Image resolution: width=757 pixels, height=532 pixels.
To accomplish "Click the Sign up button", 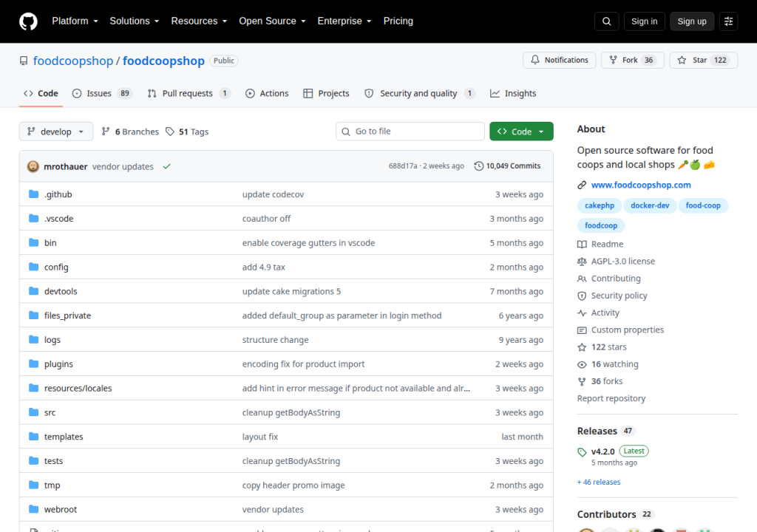I will 692,21.
